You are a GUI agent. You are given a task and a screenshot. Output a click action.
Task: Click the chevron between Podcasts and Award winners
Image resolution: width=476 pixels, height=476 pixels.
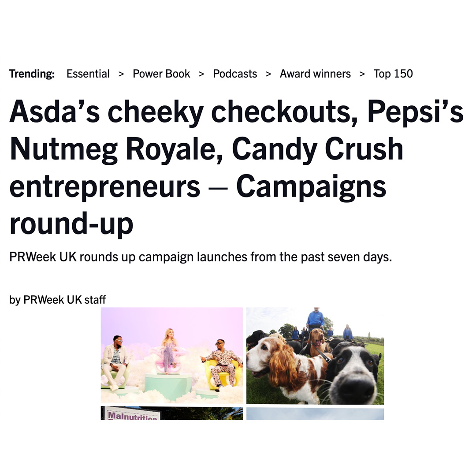coord(268,74)
